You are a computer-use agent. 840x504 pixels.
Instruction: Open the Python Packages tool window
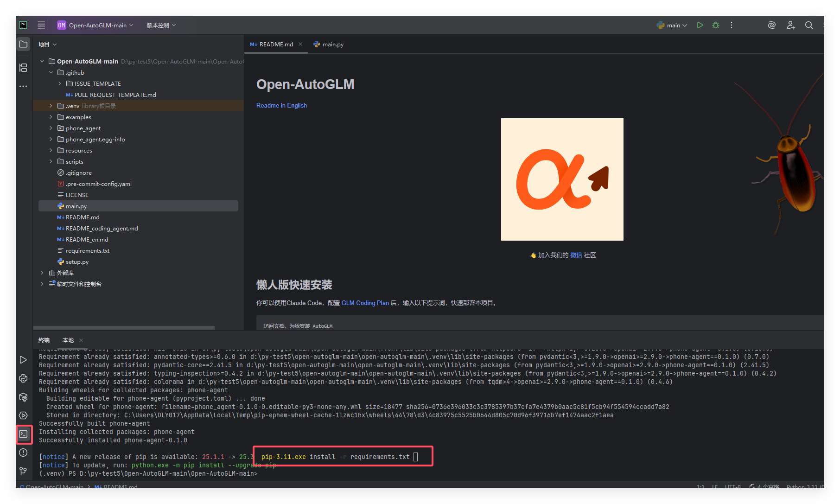pyautogui.click(x=23, y=397)
